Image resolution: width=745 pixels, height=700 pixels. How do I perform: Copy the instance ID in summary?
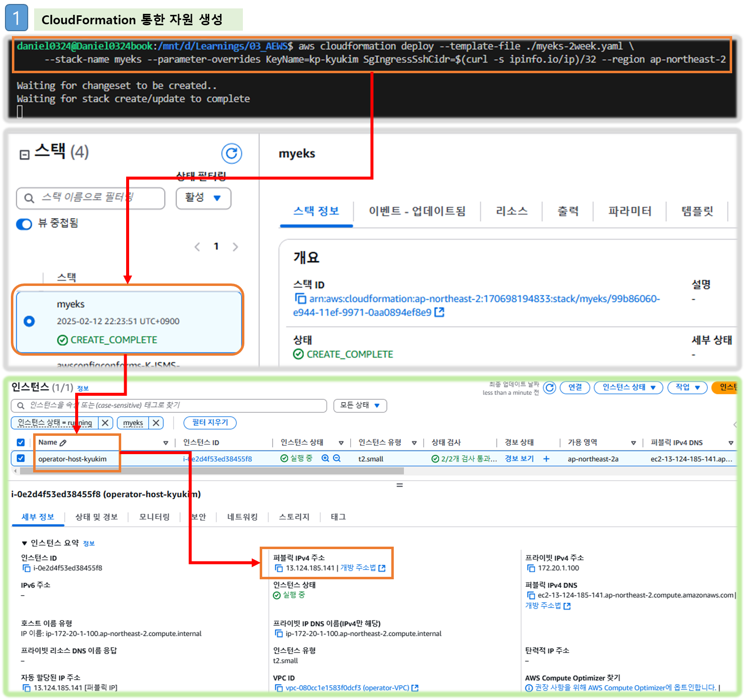pos(26,568)
